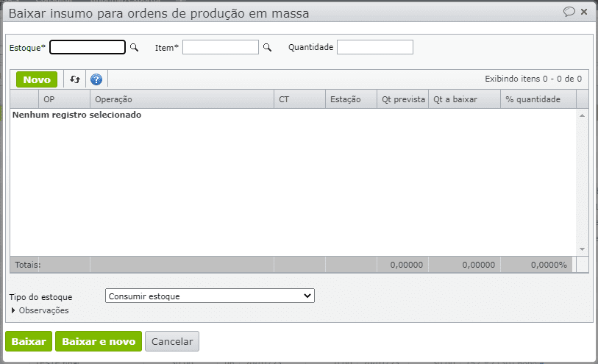
Task: Open the blue help icon
Action: click(96, 79)
